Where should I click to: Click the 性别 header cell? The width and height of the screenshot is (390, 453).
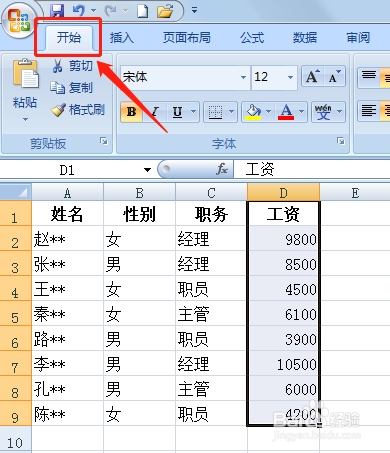click(x=140, y=213)
